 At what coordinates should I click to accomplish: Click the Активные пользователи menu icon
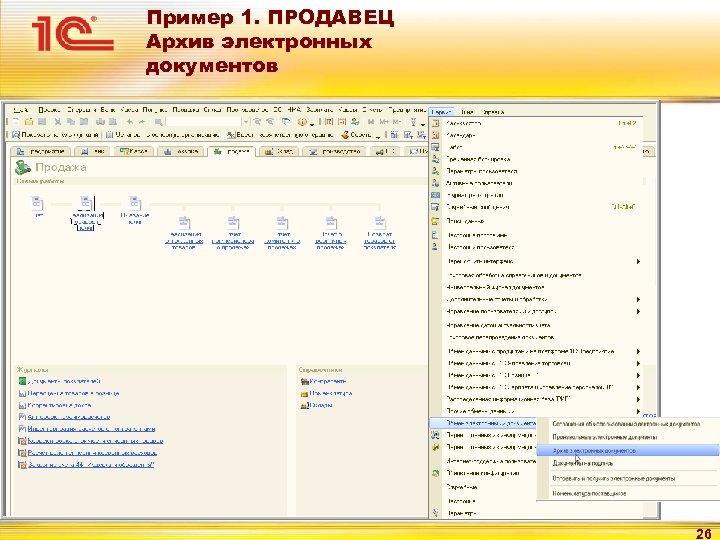pyautogui.click(x=435, y=183)
